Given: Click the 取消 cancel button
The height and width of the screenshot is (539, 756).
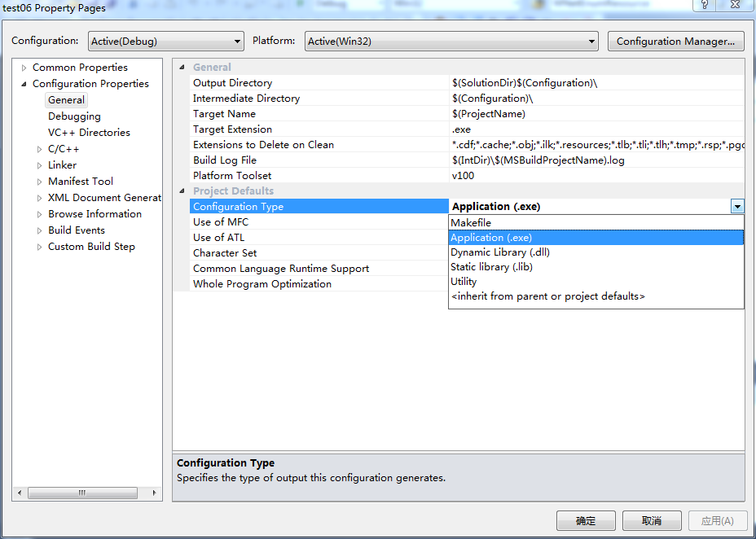Looking at the screenshot, I should pos(652,520).
